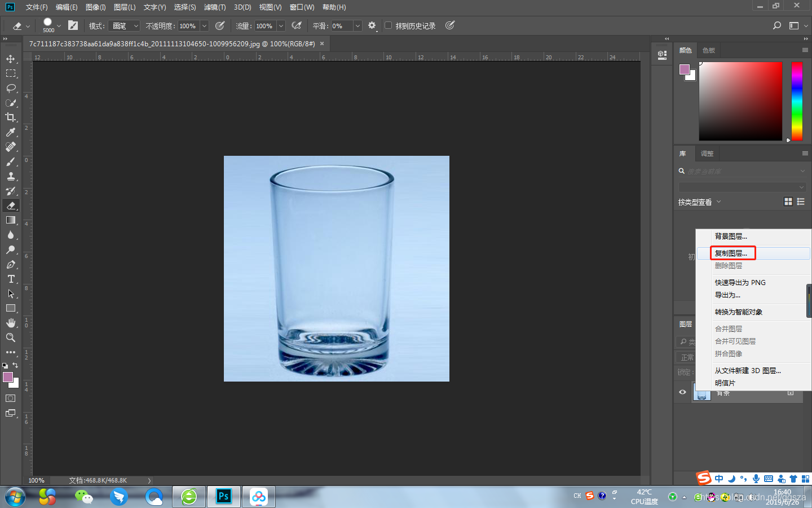
Task: Click the foreground color swatch in toolbox
Action: (x=7, y=377)
